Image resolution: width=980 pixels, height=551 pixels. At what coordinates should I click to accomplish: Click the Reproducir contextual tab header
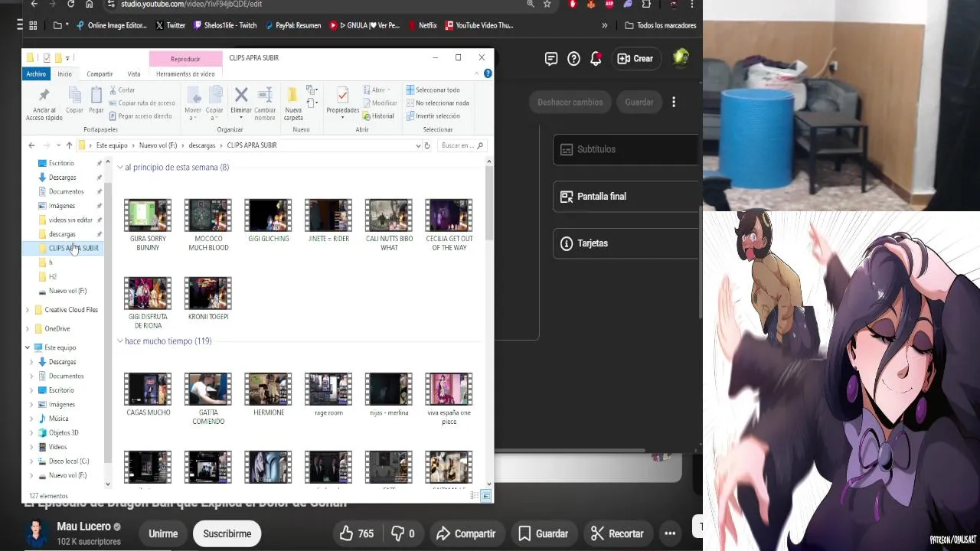[x=185, y=58]
